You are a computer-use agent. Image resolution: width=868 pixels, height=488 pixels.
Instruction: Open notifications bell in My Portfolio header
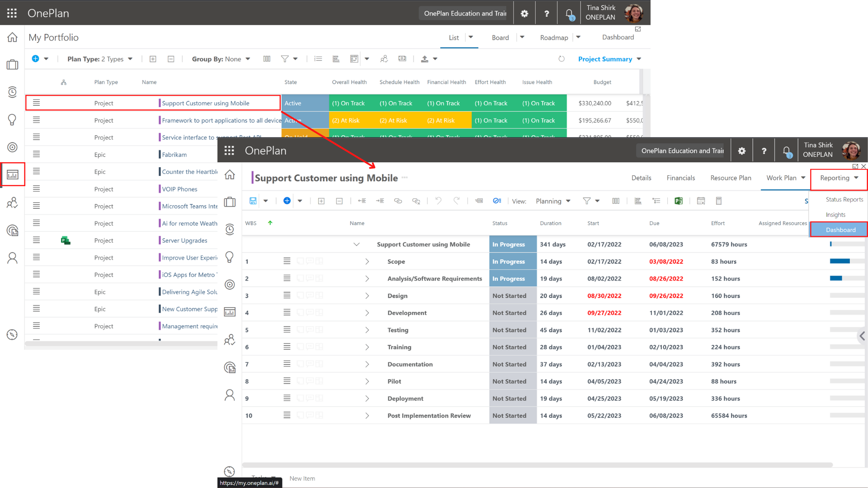point(570,14)
